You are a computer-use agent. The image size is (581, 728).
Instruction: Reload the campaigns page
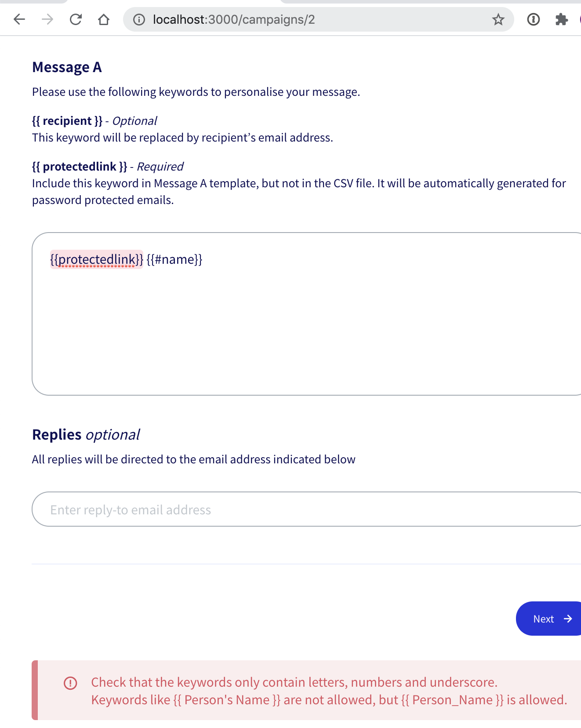click(76, 19)
